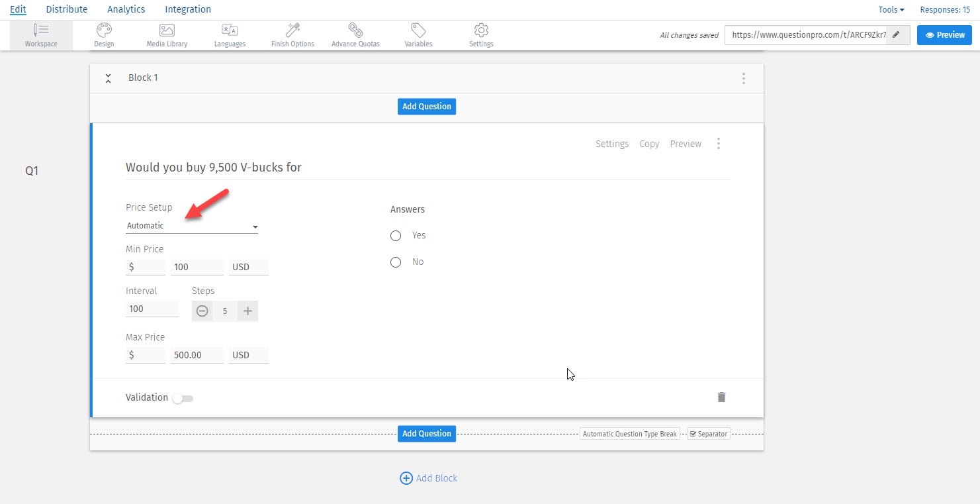This screenshot has width=980, height=504.
Task: Open the Design palette icon
Action: 104,30
